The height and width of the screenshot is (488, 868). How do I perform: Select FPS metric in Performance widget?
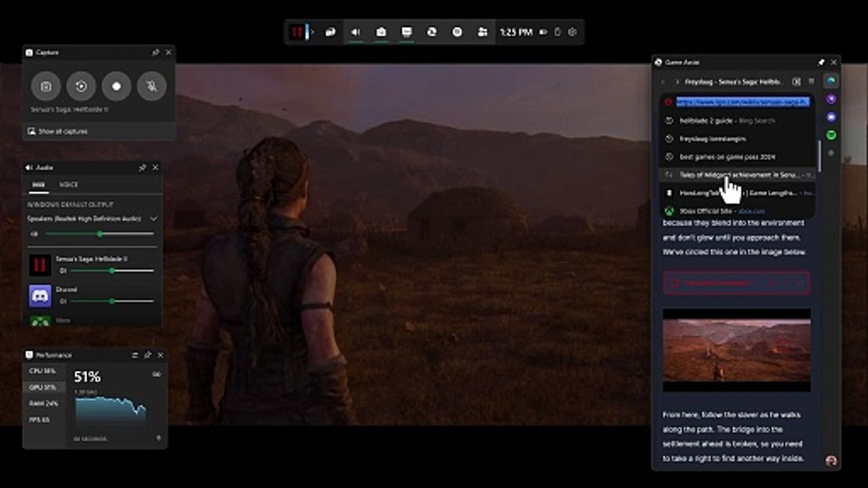(x=43, y=420)
